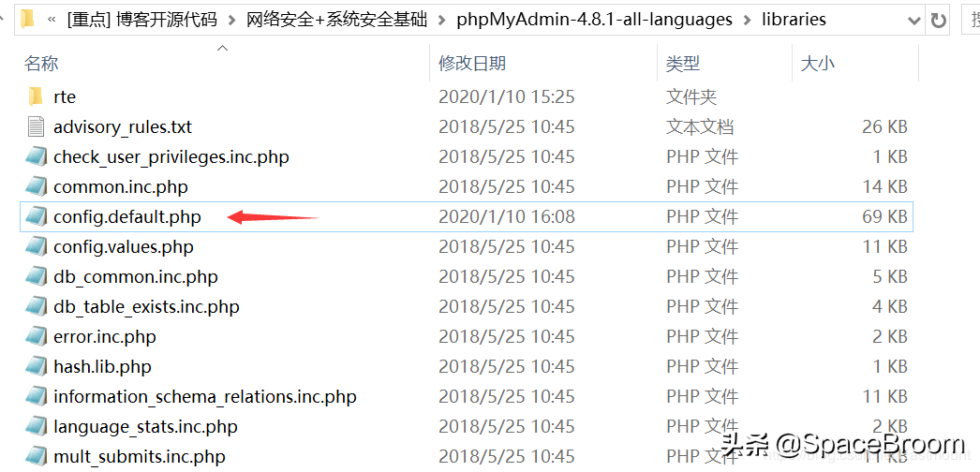980x472 pixels.
Task: Open the address bar history dropdown
Action: point(915,21)
